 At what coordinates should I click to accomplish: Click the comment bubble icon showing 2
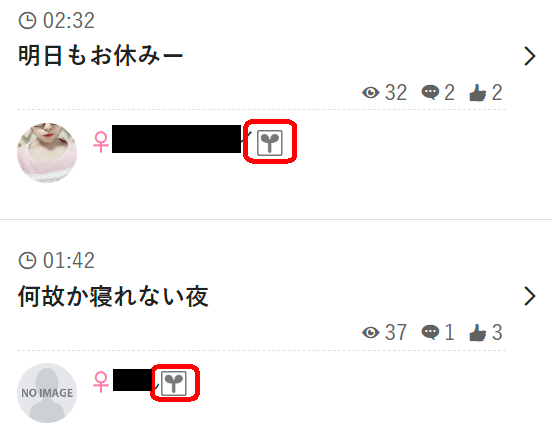[430, 93]
